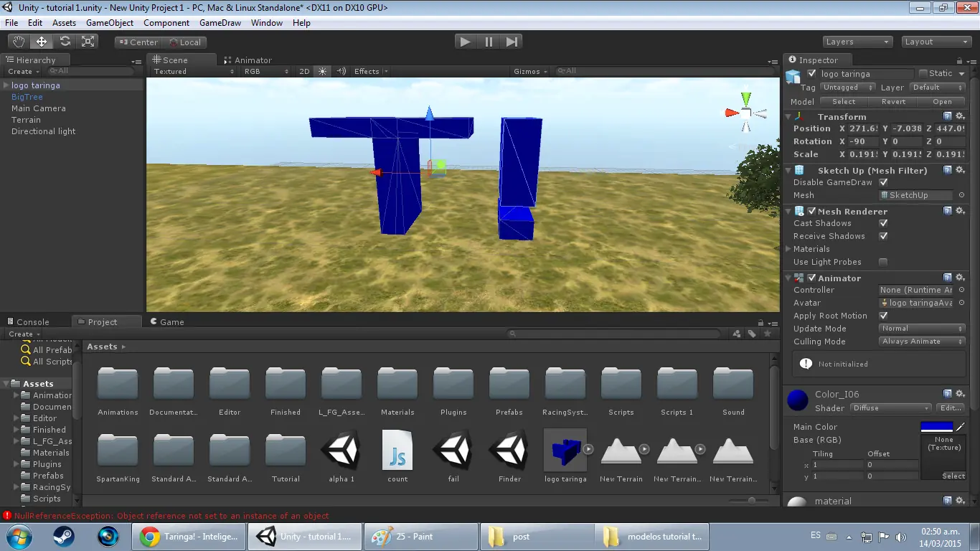Select the Move tool in toolbar
980x551 pixels.
coord(42,42)
